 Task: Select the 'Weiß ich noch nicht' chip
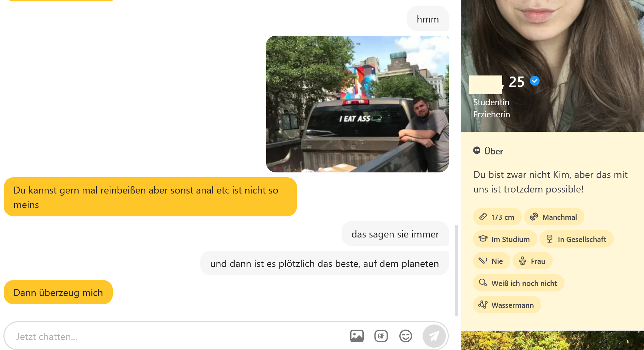coord(519,283)
